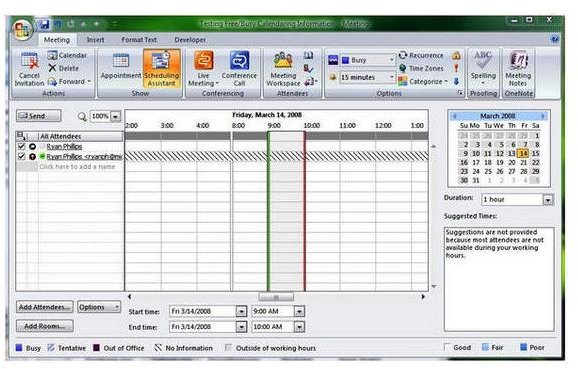578x369 pixels.
Task: Toggle checkbox for first Ryan Phillips row
Action: (x=21, y=146)
